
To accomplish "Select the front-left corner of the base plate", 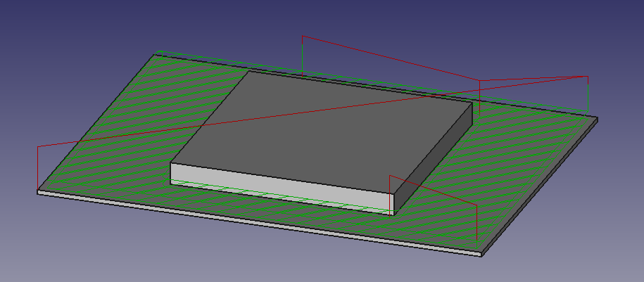I will (x=38, y=192).
